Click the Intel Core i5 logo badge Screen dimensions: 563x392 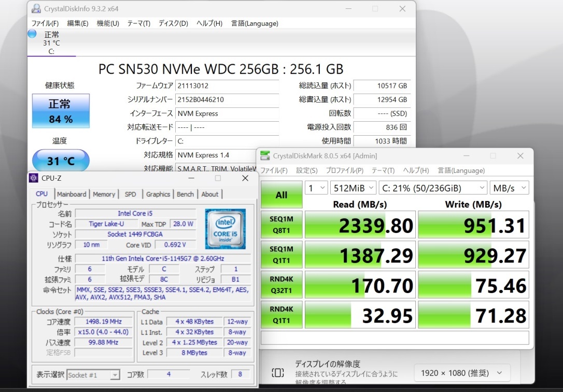click(x=226, y=229)
